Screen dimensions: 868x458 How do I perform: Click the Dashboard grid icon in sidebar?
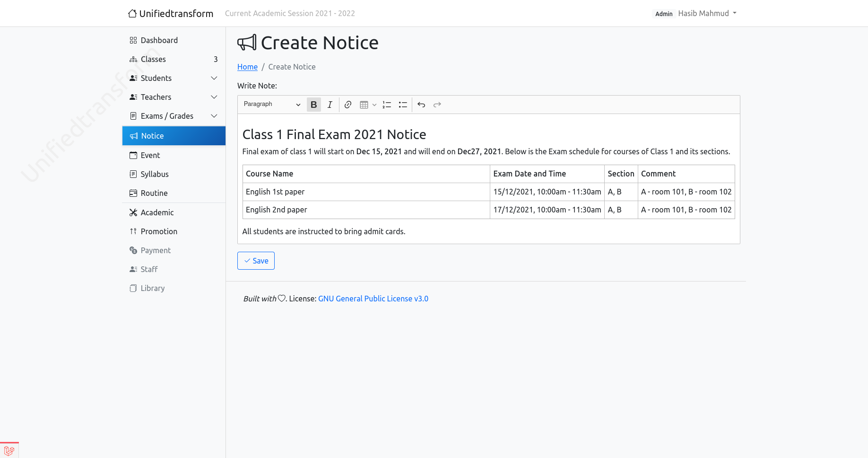(x=133, y=40)
